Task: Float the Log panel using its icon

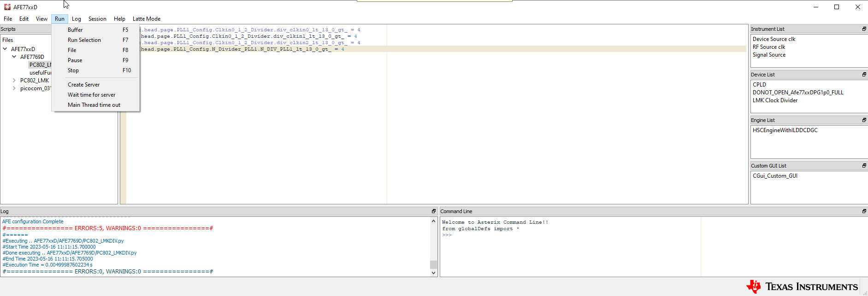Action: tap(433, 211)
